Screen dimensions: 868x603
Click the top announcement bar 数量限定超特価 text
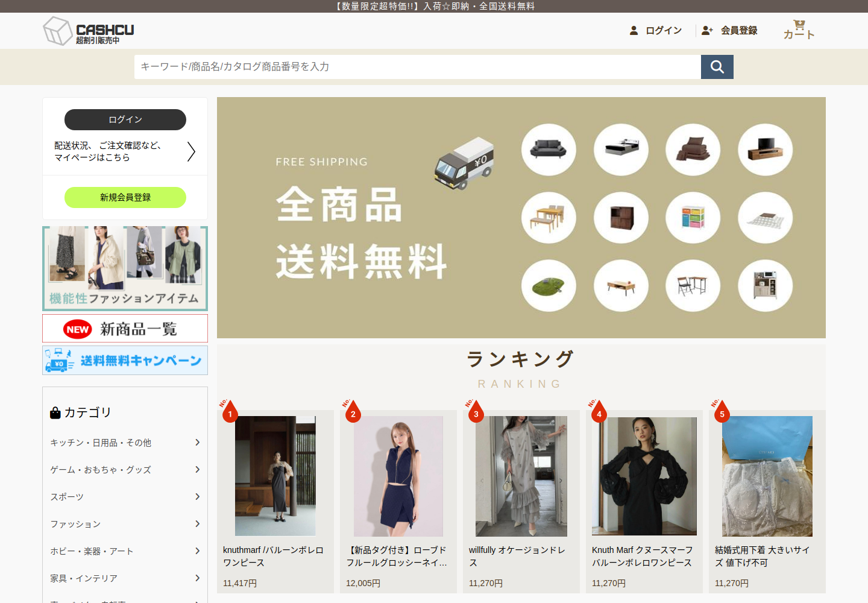point(434,6)
